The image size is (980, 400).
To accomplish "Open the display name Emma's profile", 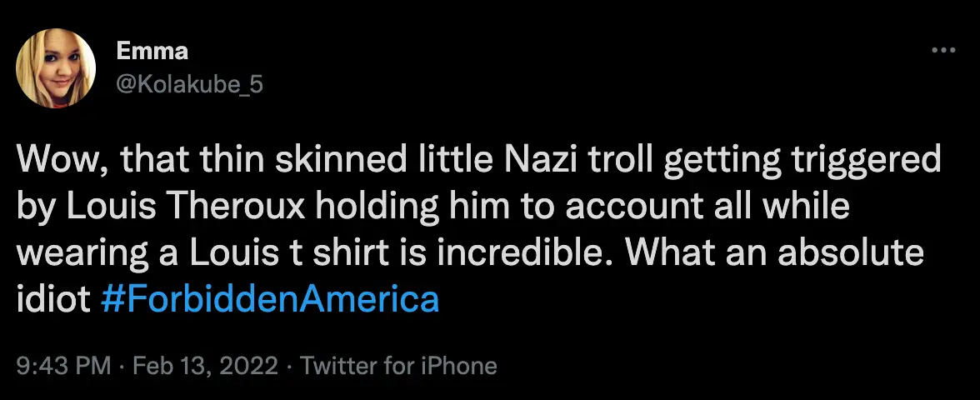I will [x=152, y=51].
